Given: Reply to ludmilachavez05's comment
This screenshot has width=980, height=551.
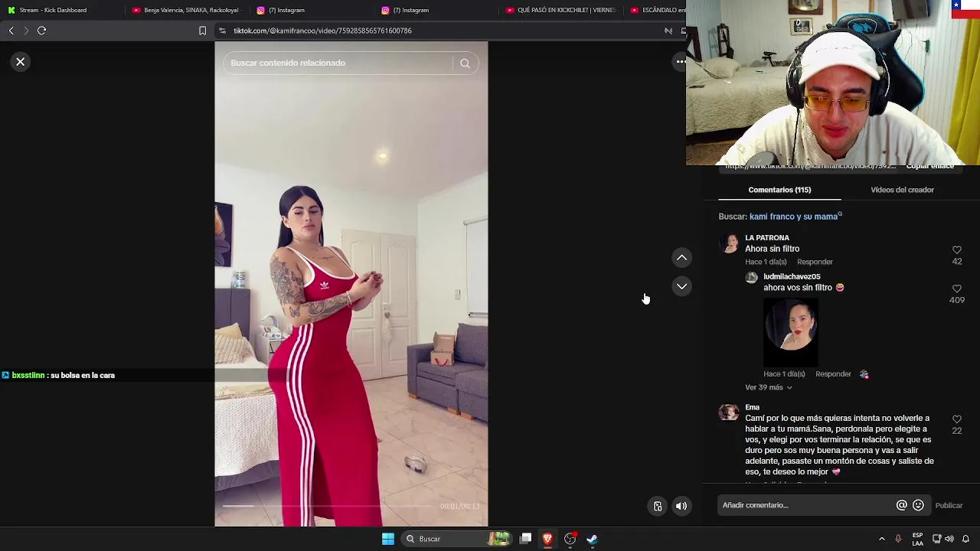Looking at the screenshot, I should coord(833,374).
